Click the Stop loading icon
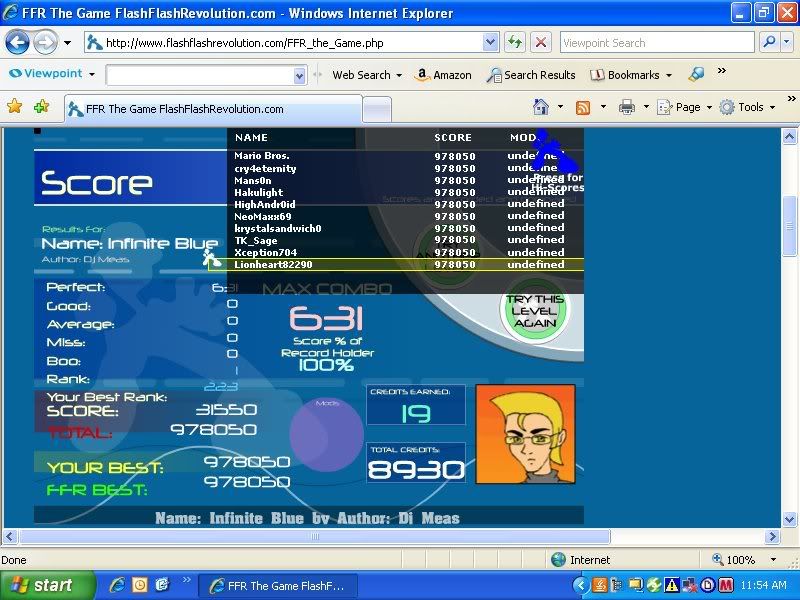Screen dimensions: 800x600 (540, 43)
